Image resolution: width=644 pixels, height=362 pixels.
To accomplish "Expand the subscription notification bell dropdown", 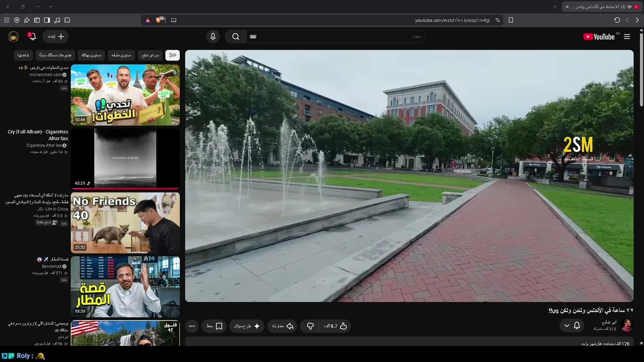I will [572, 326].
